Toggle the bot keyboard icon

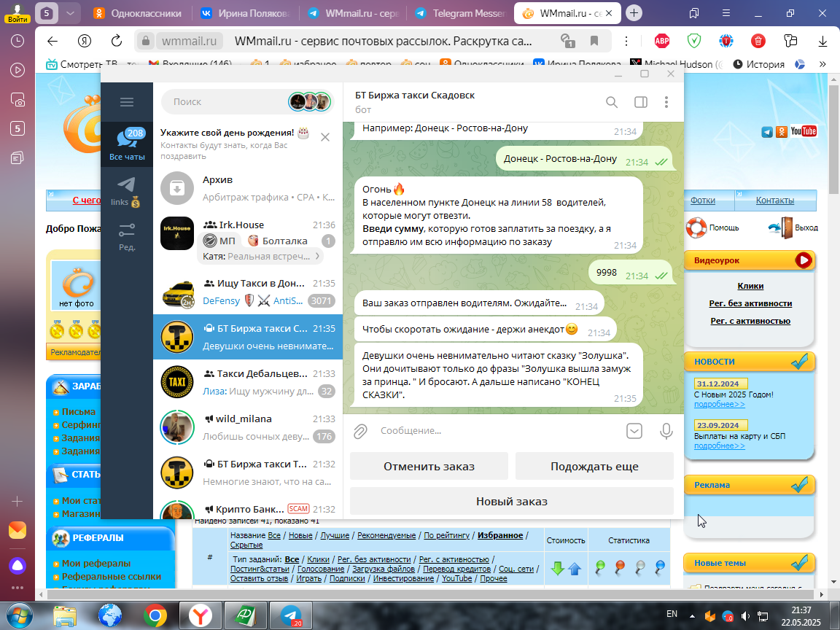(x=634, y=431)
